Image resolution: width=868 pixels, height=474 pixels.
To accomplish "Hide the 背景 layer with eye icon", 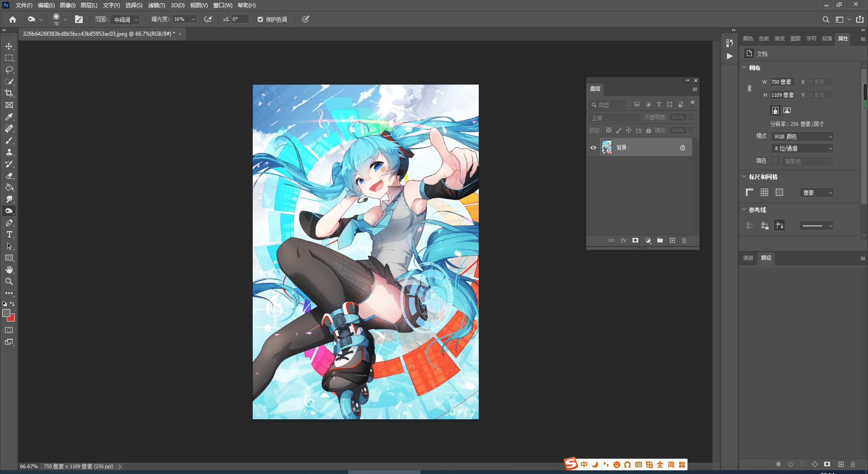I will [593, 147].
